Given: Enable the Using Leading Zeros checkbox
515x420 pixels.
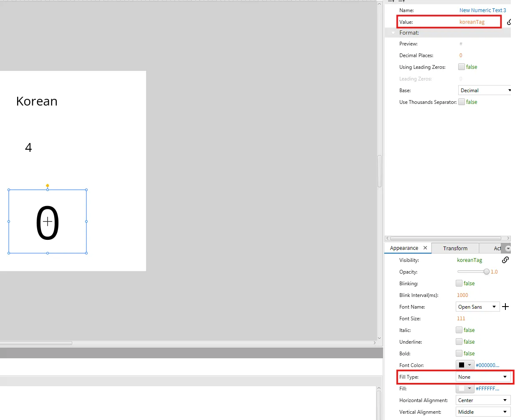Looking at the screenshot, I should click(462, 67).
